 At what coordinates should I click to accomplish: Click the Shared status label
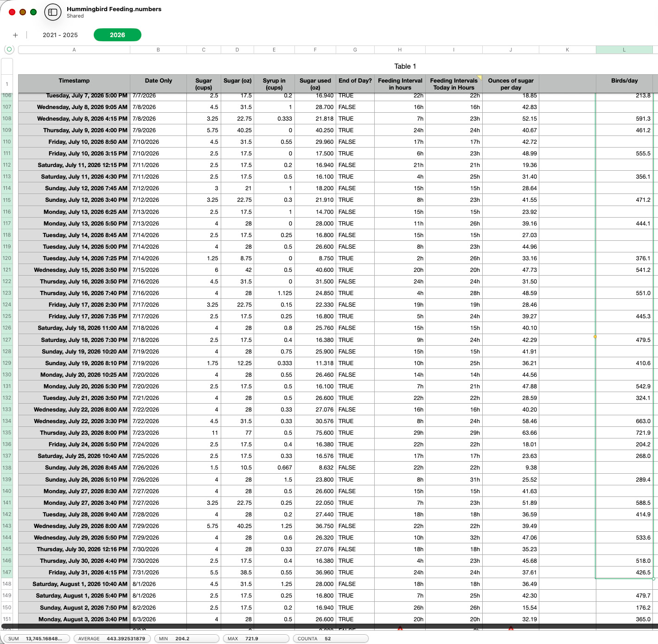point(75,16)
